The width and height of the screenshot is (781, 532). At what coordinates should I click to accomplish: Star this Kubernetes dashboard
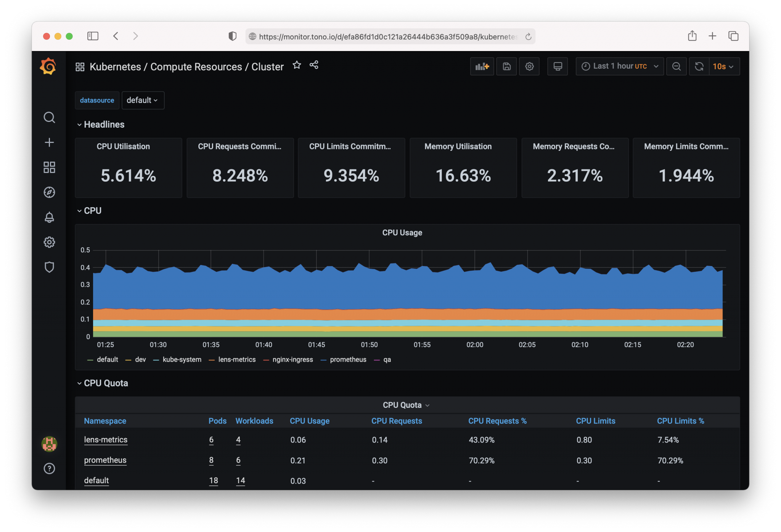[x=297, y=65]
